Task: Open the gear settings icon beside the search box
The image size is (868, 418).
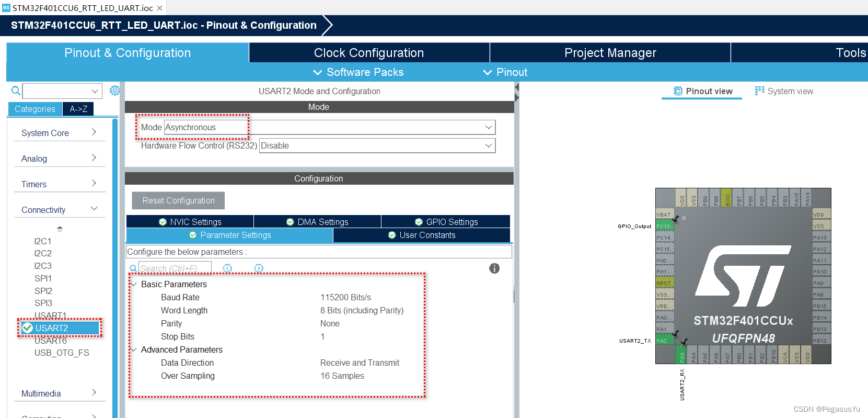Action: (114, 91)
